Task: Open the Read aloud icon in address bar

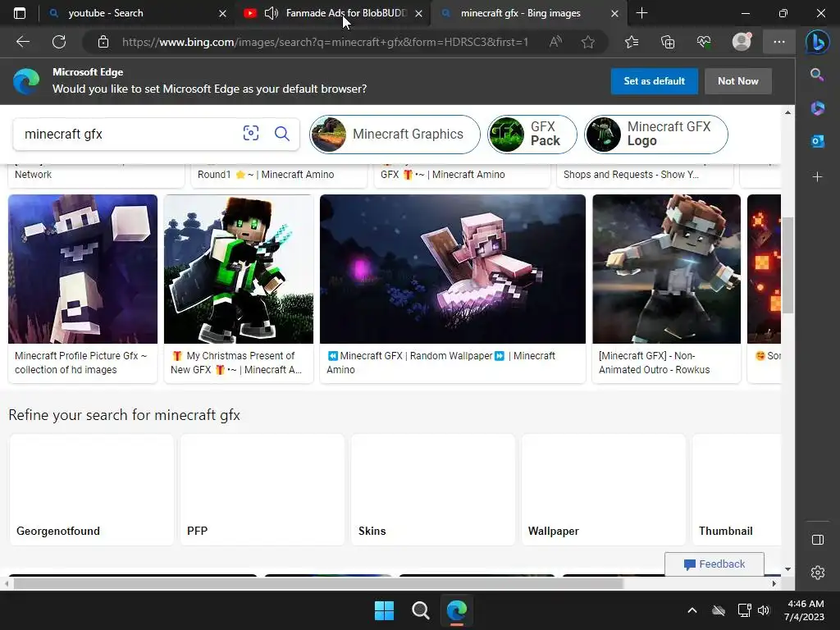Action: [x=555, y=42]
